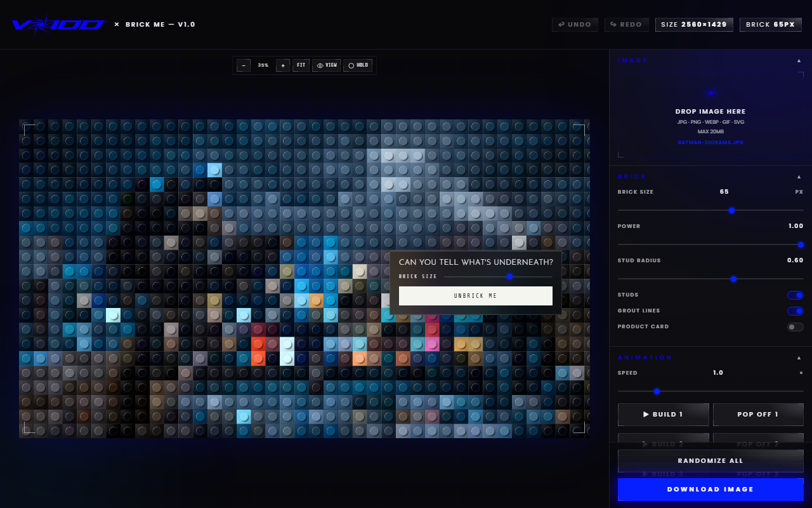This screenshot has width=812, height=508.
Task: Click the spiral icon in the drop zone
Action: [x=710, y=93]
